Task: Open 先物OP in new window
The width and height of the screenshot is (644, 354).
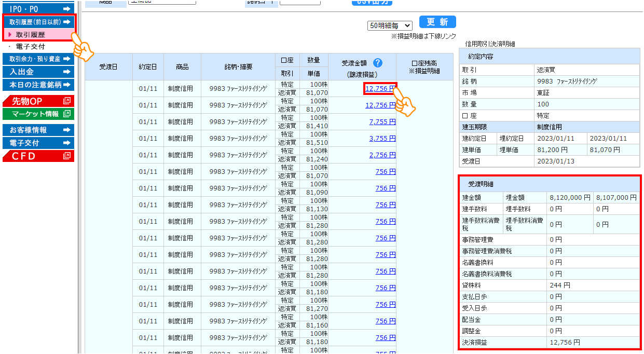Action: pos(38,101)
